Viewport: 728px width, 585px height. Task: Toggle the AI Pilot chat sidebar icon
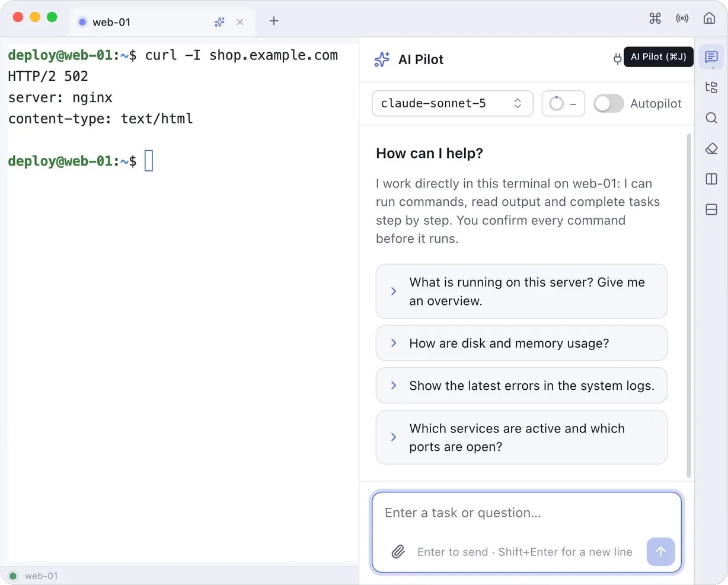click(x=711, y=57)
